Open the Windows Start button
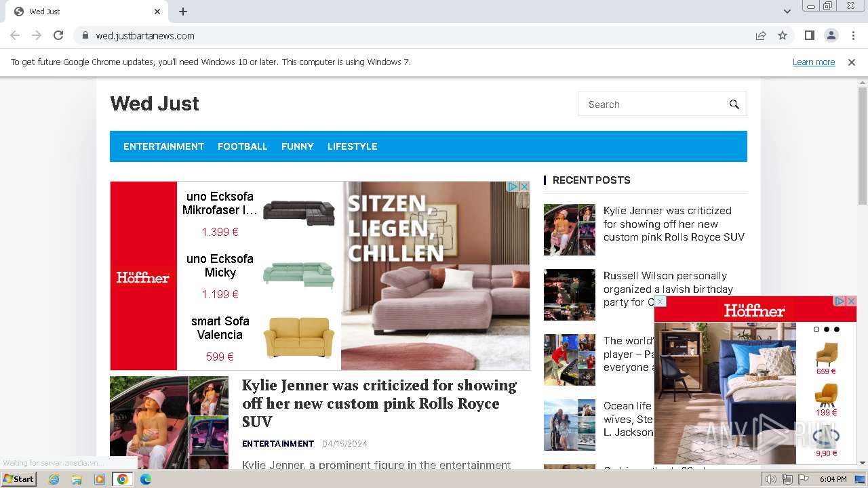 click(x=18, y=479)
